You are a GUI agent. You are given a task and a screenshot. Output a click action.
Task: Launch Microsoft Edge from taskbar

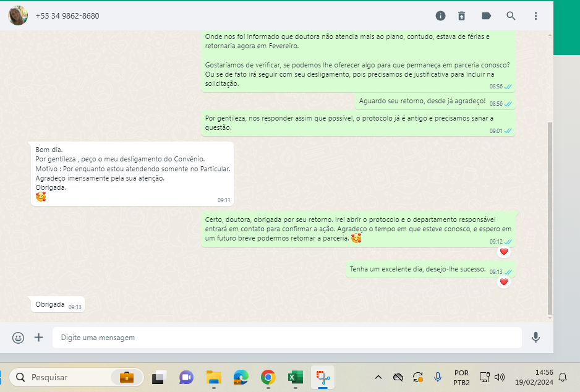point(241,377)
